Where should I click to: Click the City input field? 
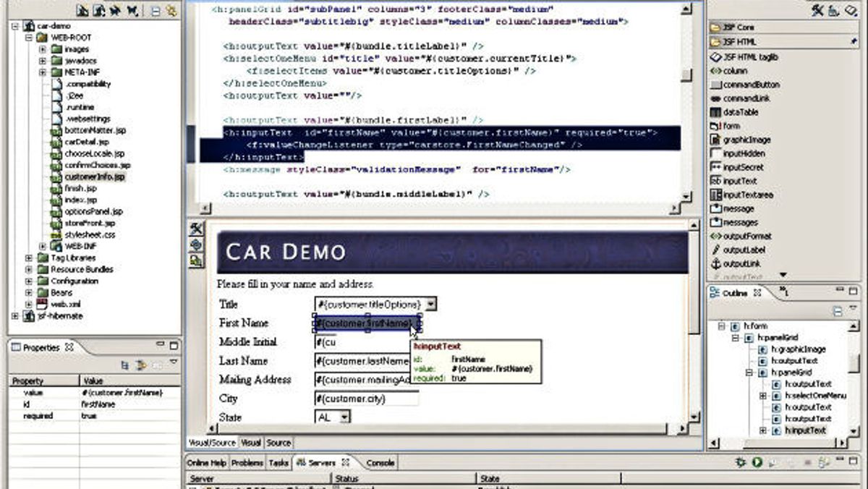pos(367,399)
